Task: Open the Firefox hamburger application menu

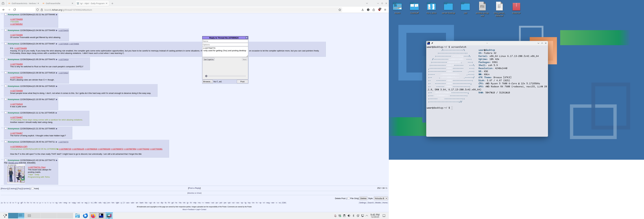Action: 385,10
